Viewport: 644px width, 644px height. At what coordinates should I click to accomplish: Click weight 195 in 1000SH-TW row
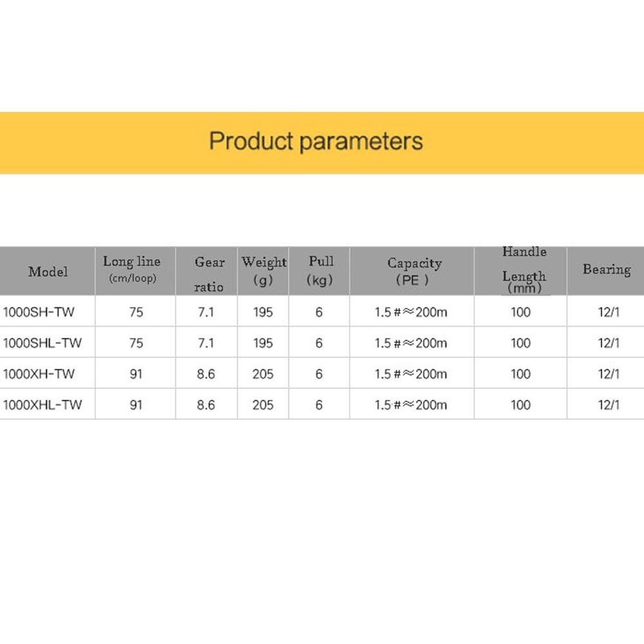(263, 312)
